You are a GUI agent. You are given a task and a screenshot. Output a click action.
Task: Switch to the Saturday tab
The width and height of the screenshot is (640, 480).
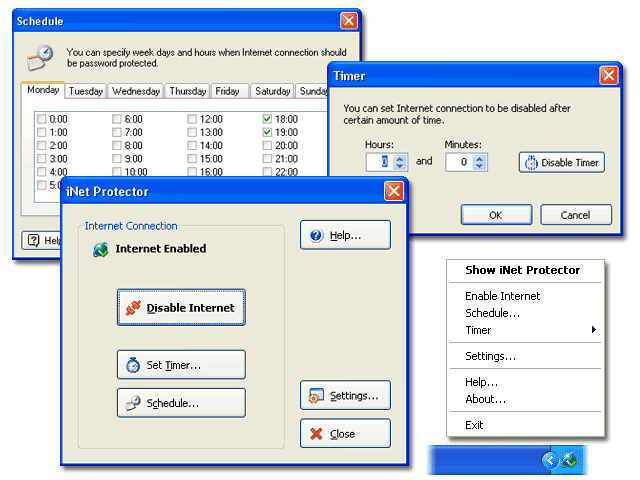pyautogui.click(x=272, y=91)
